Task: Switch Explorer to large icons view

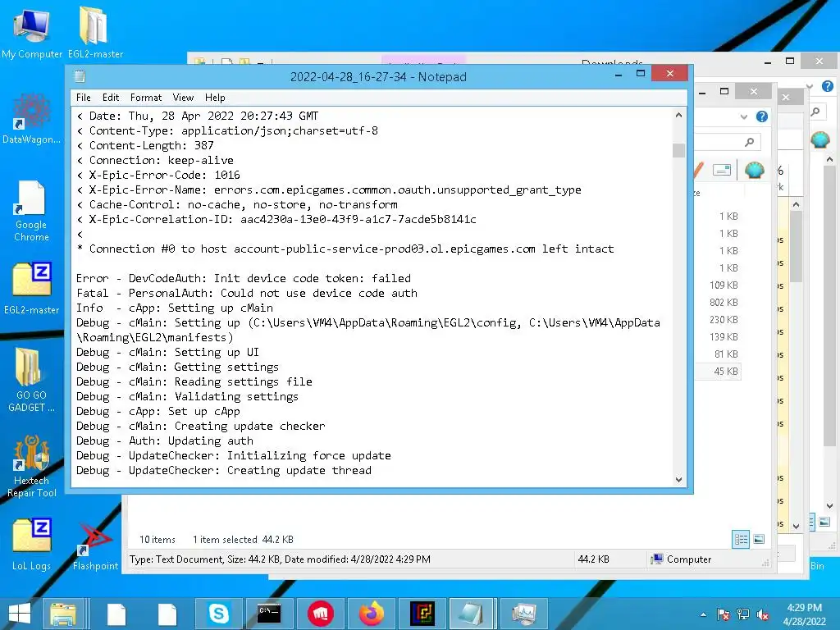Action: click(x=759, y=540)
